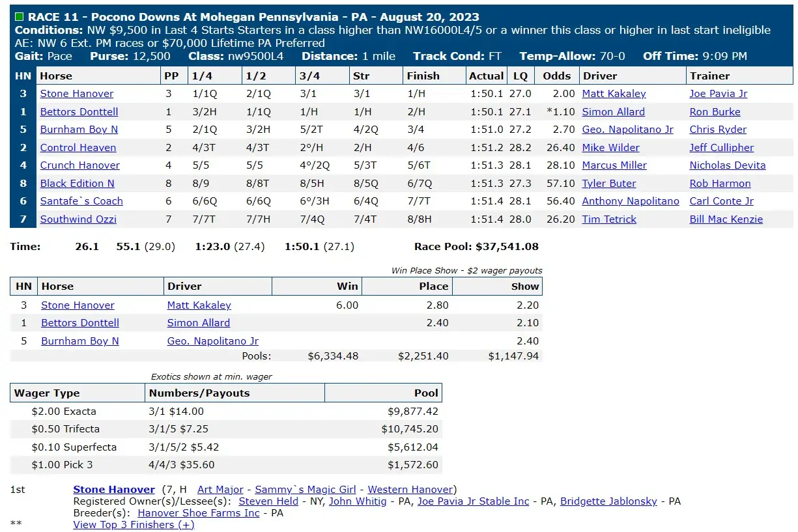
Task: Open driver Marcus Miller's page
Action: coord(614,165)
